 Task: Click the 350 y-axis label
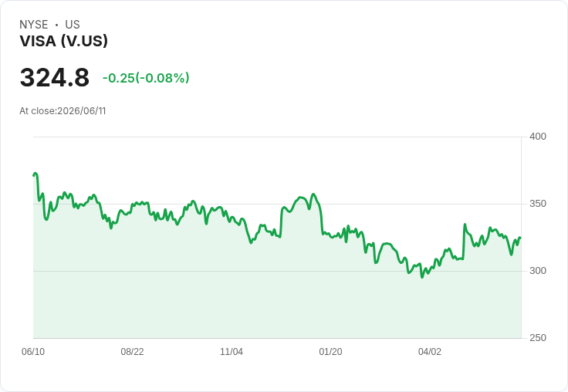[538, 204]
